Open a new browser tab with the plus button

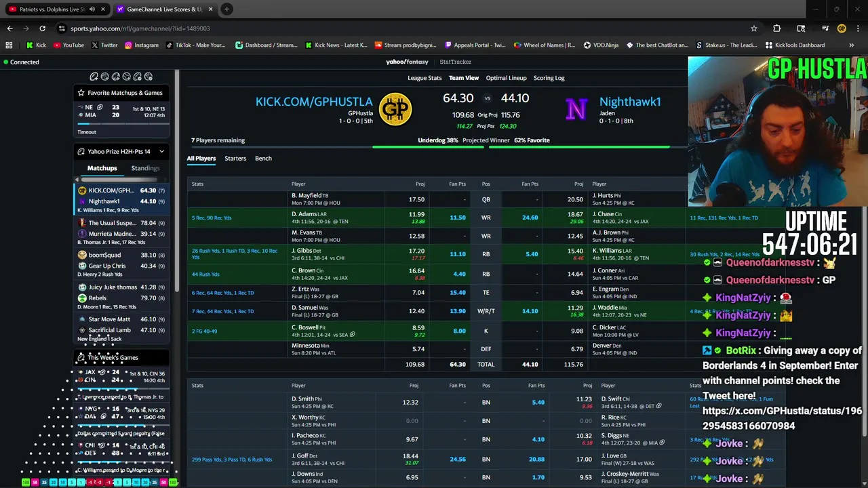pyautogui.click(x=226, y=9)
